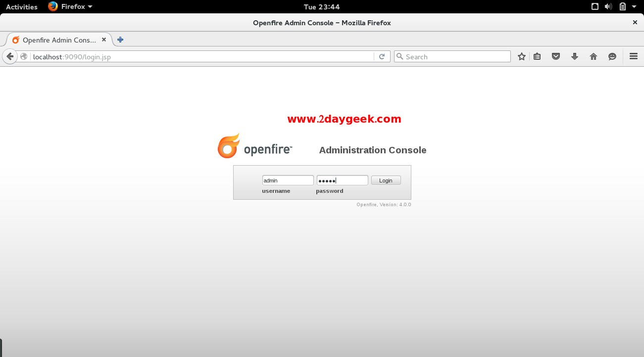Open the Pocket icon in toolbar

point(556,56)
